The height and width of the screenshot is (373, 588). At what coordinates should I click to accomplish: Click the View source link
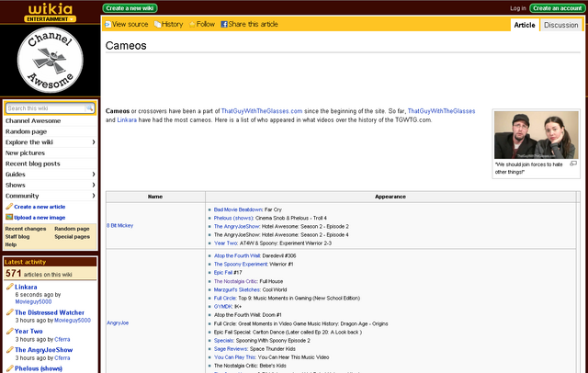130,25
